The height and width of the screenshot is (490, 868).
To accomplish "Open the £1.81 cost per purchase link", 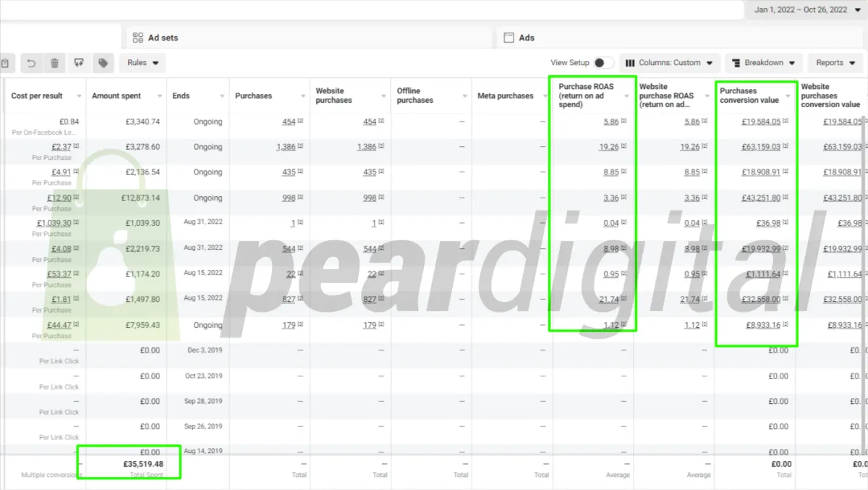I will pyautogui.click(x=60, y=300).
